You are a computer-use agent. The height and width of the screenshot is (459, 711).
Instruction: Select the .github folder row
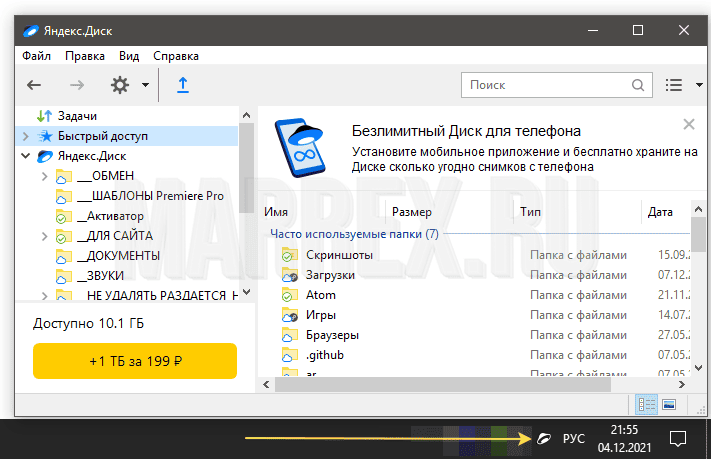pyautogui.click(x=485, y=355)
